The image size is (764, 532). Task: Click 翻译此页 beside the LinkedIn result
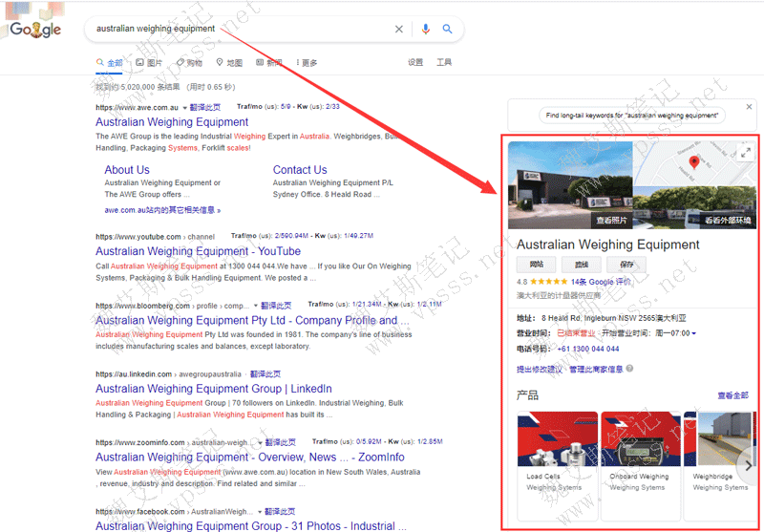click(265, 374)
